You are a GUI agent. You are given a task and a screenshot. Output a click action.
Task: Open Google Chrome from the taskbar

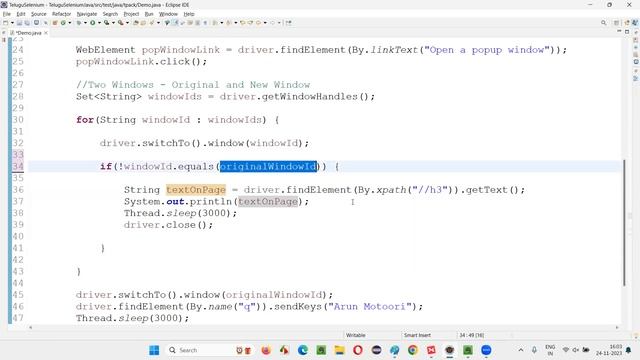[x=413, y=350]
